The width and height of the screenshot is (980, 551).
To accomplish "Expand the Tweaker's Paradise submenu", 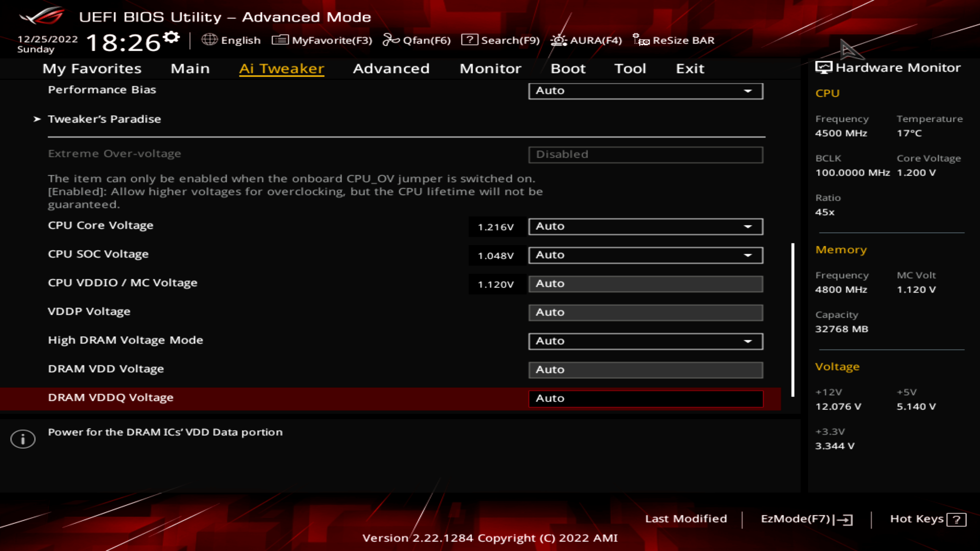I will pyautogui.click(x=105, y=119).
